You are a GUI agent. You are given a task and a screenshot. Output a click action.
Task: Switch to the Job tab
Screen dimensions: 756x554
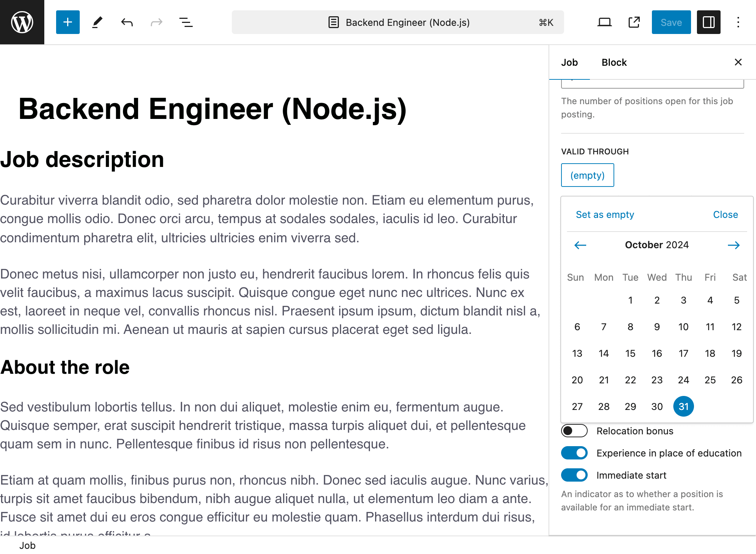569,62
